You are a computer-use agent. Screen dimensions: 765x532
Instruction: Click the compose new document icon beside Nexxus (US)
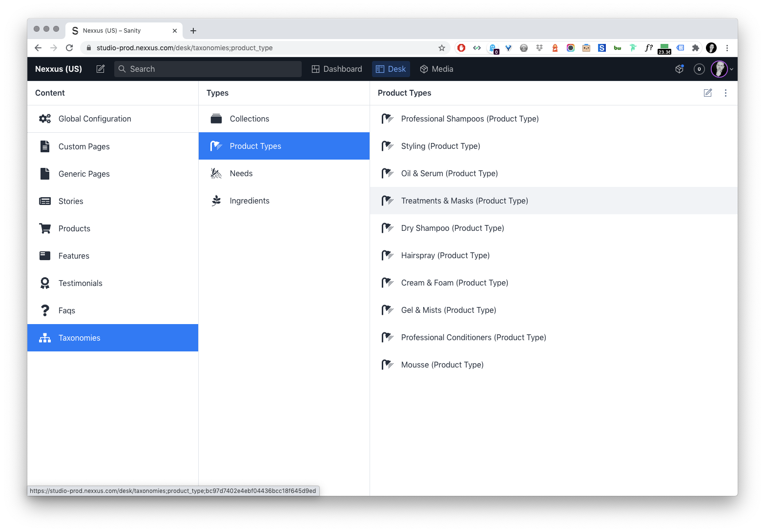point(101,69)
